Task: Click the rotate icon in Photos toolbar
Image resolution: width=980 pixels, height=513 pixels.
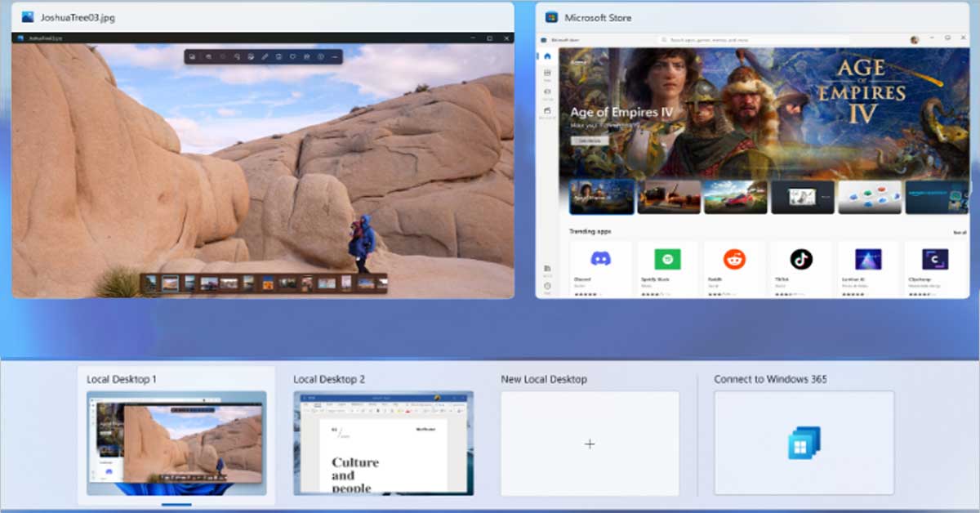Action: point(236,56)
